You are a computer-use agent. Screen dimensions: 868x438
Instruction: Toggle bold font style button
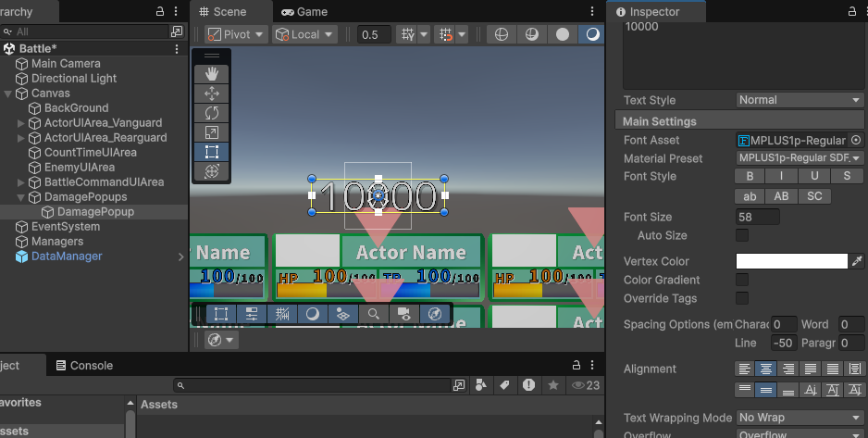[x=750, y=176]
